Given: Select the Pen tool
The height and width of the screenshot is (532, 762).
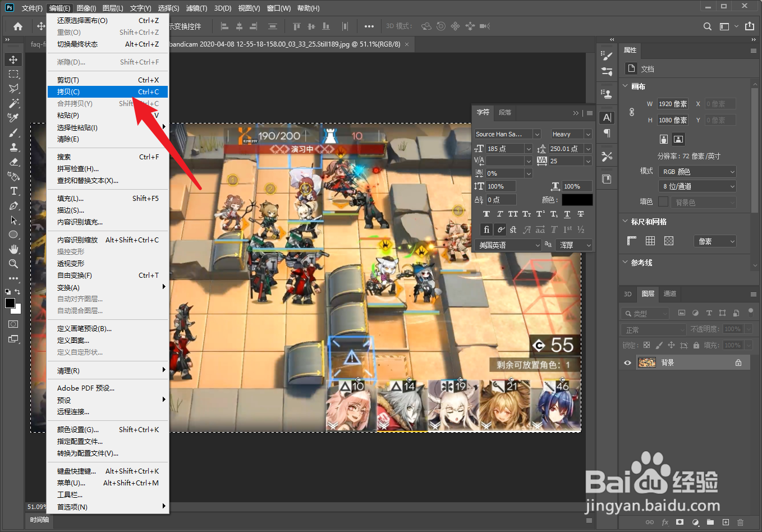Looking at the screenshot, I should pos(13,205).
